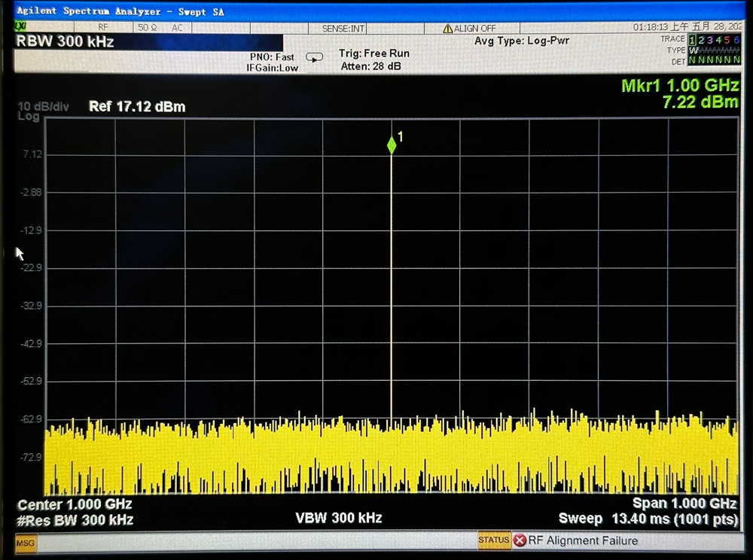Click the STATUS indicator in the bottom bar

pyautogui.click(x=494, y=540)
